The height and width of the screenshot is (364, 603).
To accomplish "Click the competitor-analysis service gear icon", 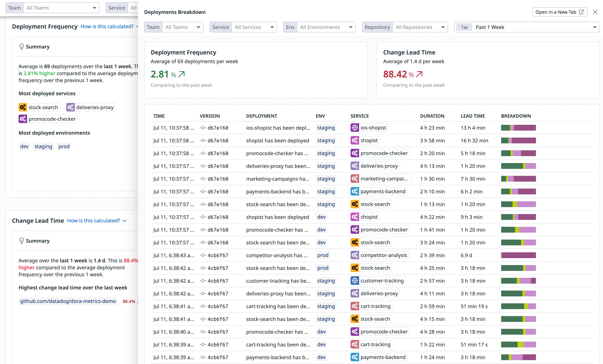I will (355, 255).
